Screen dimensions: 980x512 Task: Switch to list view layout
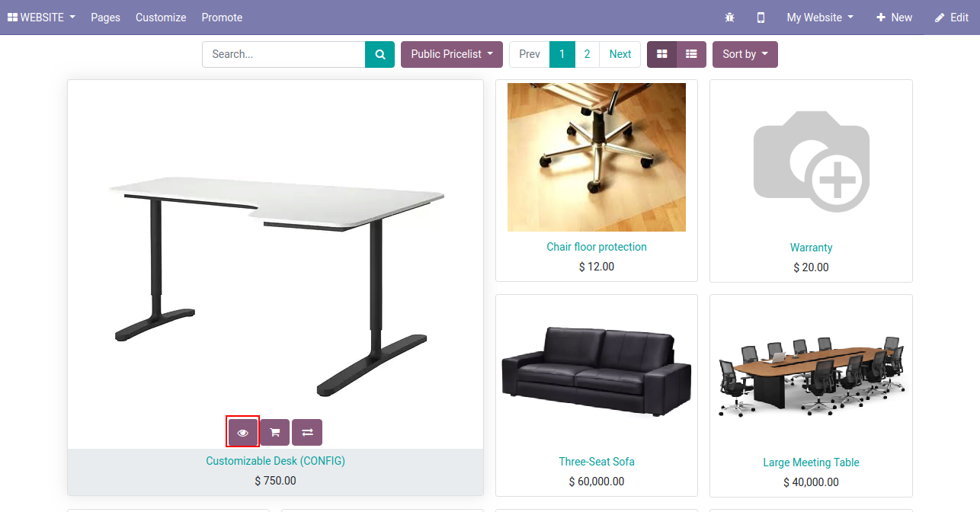click(x=691, y=54)
